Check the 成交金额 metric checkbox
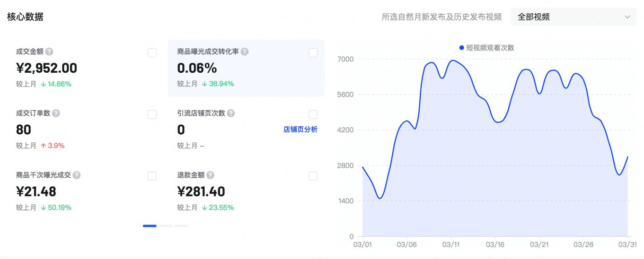The height and width of the screenshot is (259, 644). pyautogui.click(x=152, y=52)
